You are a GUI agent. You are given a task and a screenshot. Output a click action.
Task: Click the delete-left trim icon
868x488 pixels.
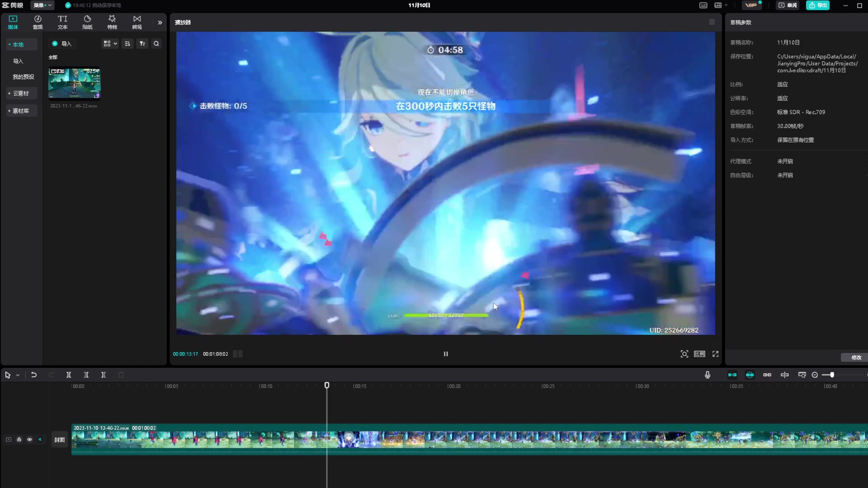click(86, 375)
